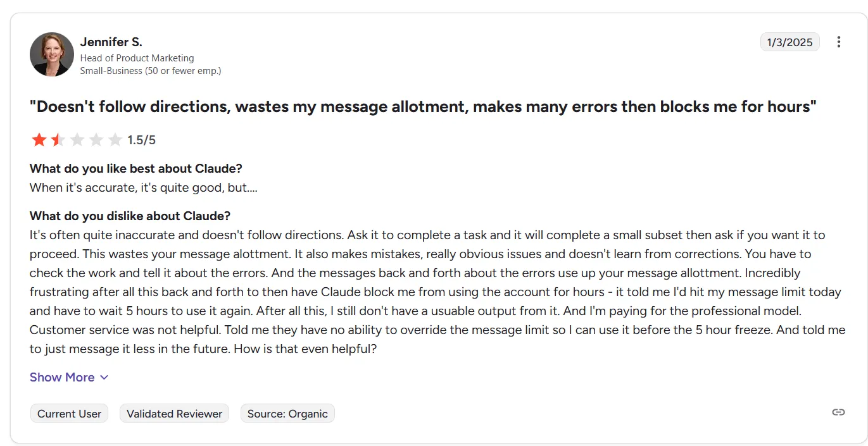This screenshot has height=446, width=868.
Task: Expand review with Show More link
Action: click(x=69, y=377)
